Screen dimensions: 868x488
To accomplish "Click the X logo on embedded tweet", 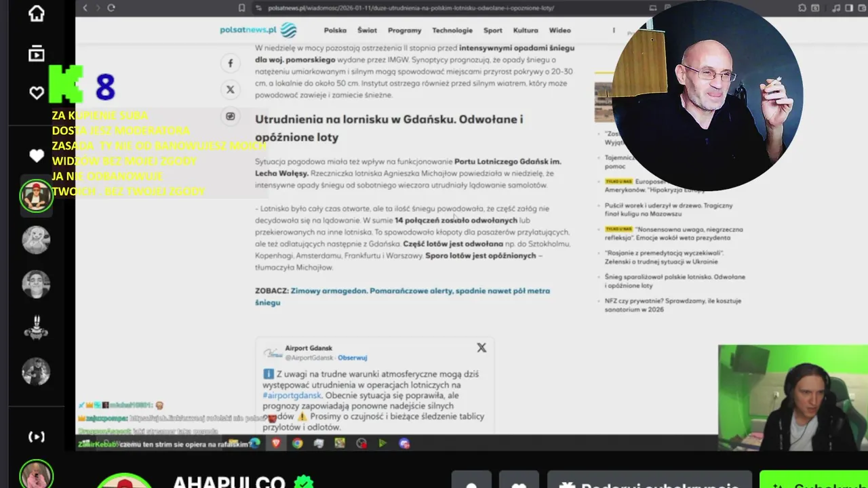I will 481,348.
